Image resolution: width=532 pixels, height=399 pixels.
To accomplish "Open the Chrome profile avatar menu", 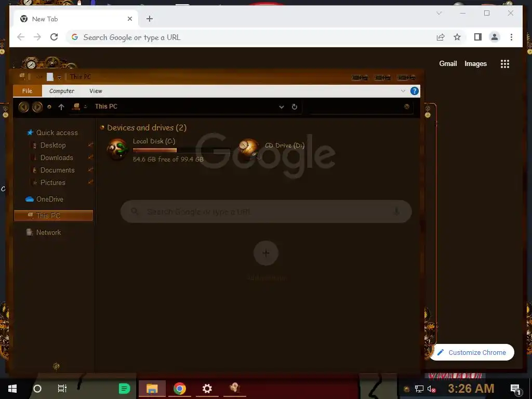I will click(495, 37).
